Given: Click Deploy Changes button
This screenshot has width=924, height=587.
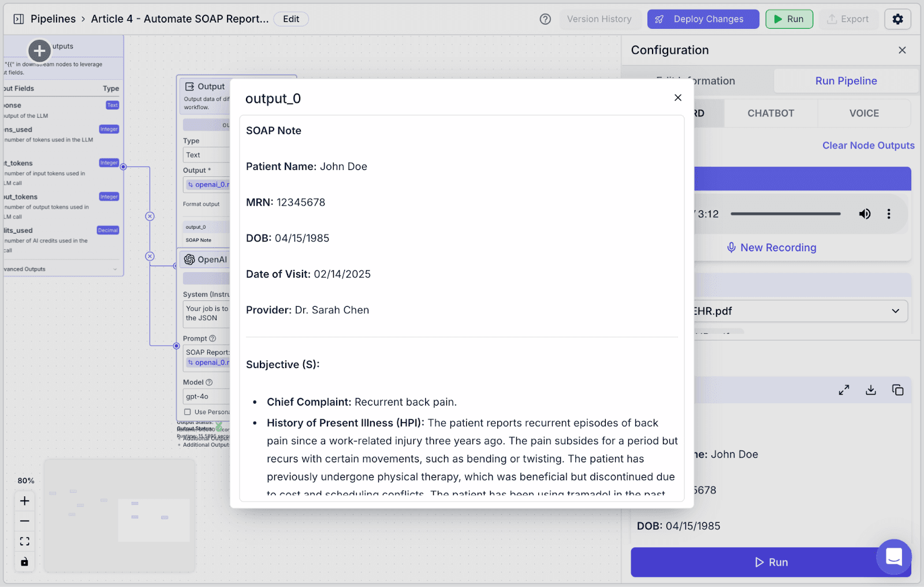Looking at the screenshot, I should [703, 19].
